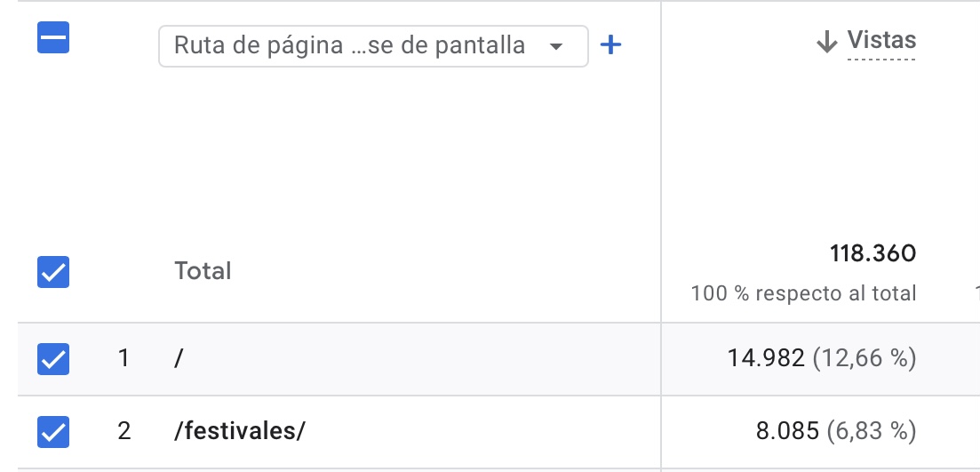Select the /festivales/ page path
Screen dimensions: 980x472
(240, 432)
